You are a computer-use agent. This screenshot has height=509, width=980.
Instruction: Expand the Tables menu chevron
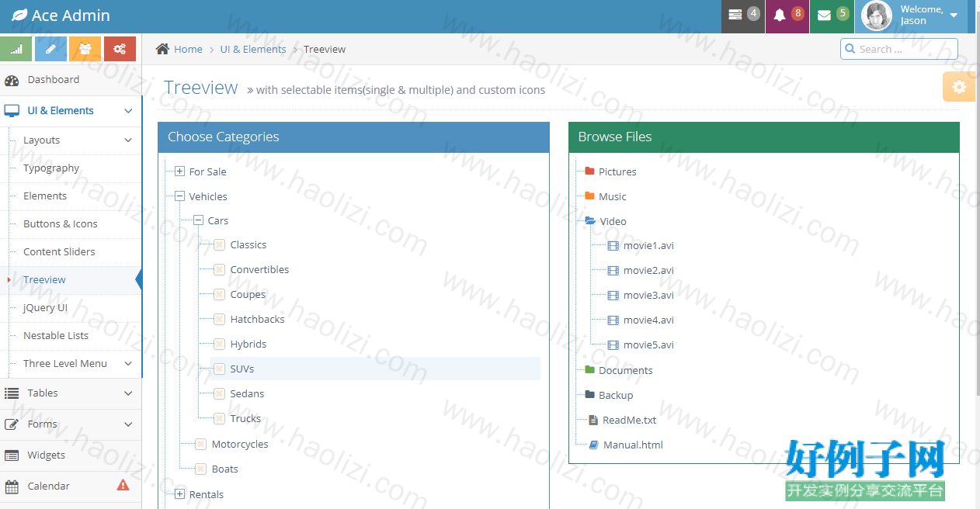(x=128, y=393)
